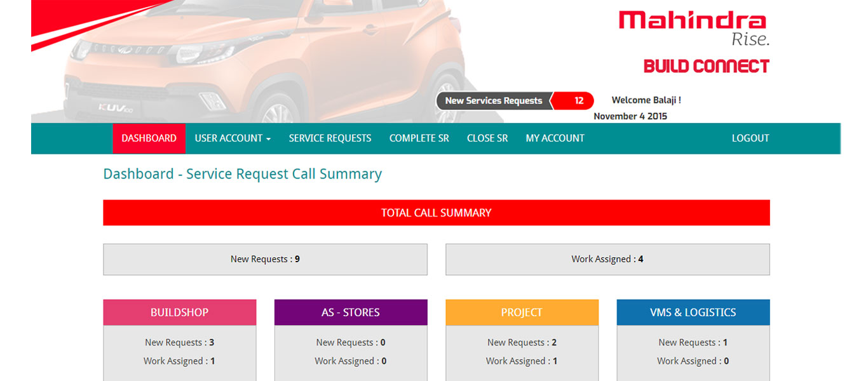The height and width of the screenshot is (381, 868).
Task: Click AS - STORES Work Assigned : 0
Action: (351, 361)
